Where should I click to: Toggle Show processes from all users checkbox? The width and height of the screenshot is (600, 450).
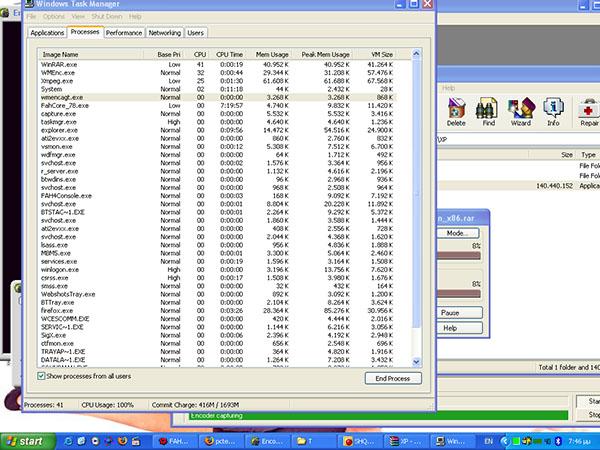coord(41,376)
